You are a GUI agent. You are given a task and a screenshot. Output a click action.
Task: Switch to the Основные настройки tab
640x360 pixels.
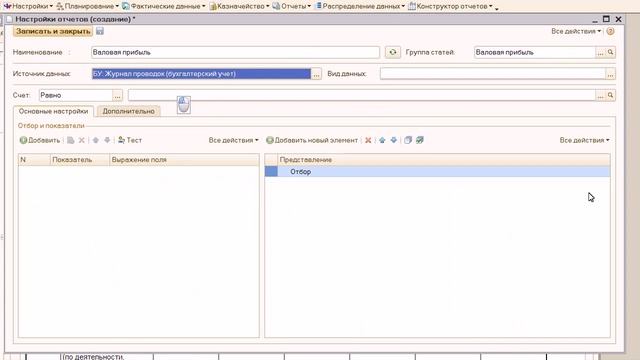(x=53, y=111)
